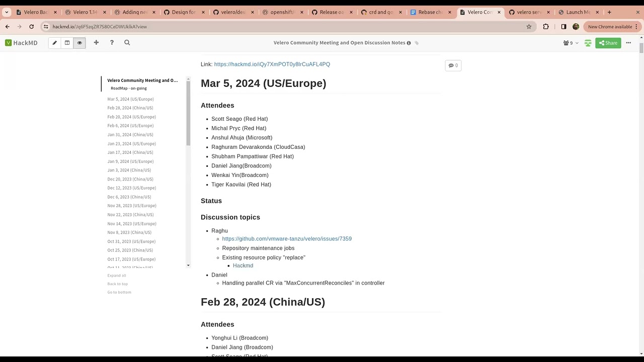This screenshot has width=644, height=362.
Task: Close the crd and go browser tab
Action: pos(400,12)
